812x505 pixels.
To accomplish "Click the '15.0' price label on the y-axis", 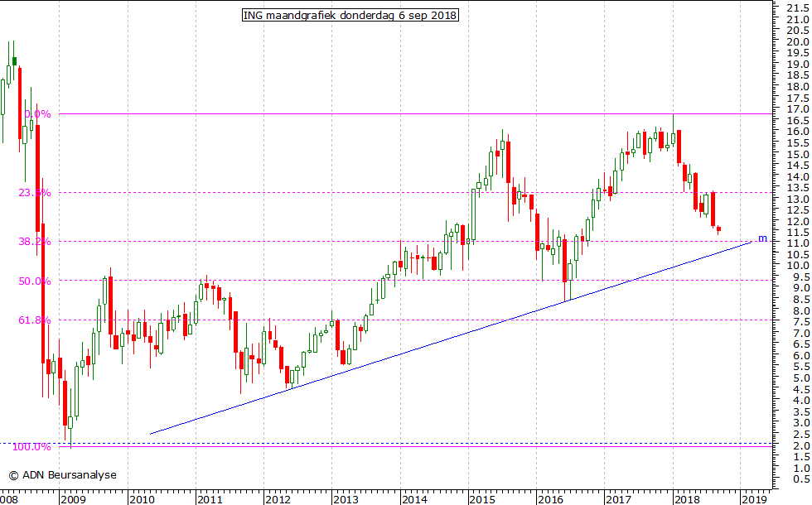I will [797, 155].
